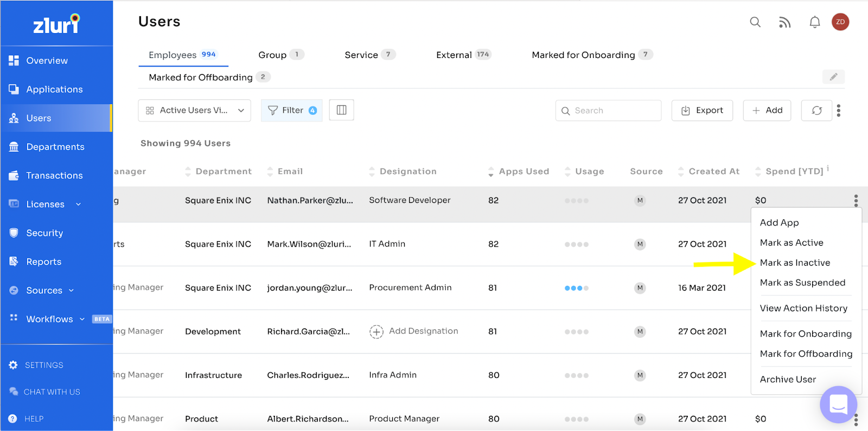
Task: Choose Mark for Offboarding menu entry
Action: (x=806, y=354)
